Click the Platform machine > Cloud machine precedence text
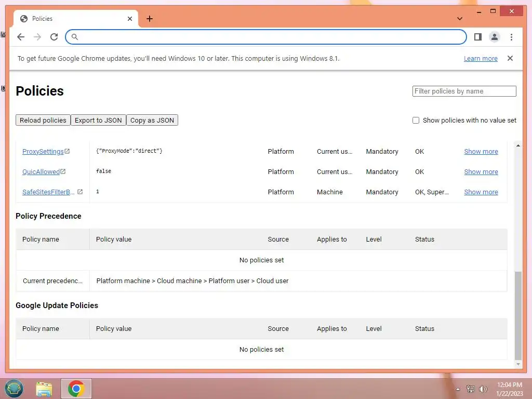This screenshot has width=532, height=399. click(192, 281)
